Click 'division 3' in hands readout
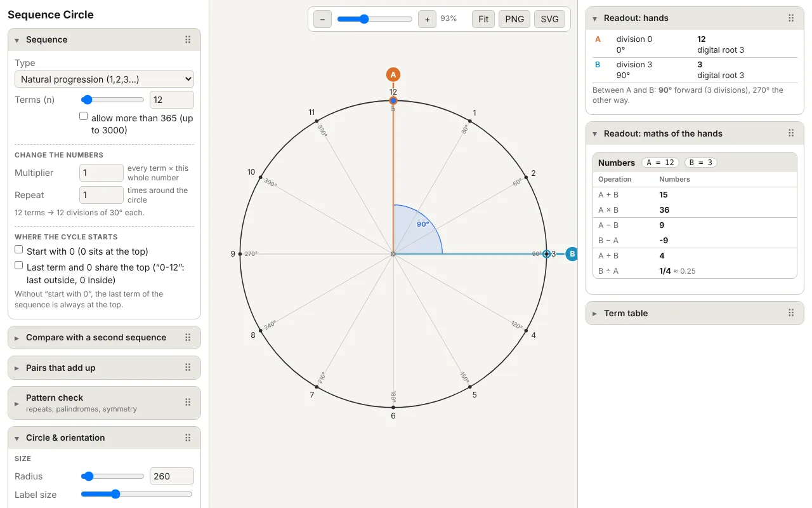The height and width of the screenshot is (508, 812). click(x=634, y=64)
